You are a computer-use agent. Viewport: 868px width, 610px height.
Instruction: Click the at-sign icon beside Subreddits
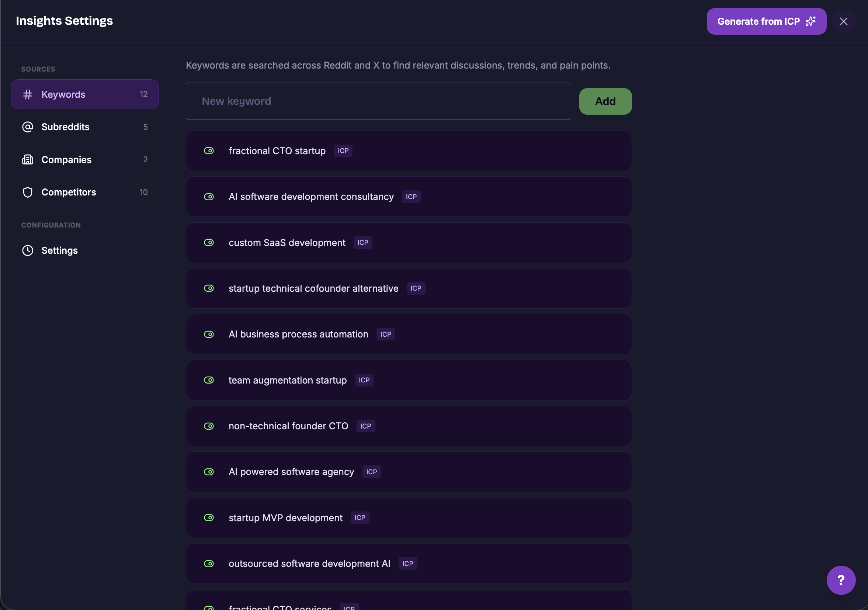tap(28, 127)
